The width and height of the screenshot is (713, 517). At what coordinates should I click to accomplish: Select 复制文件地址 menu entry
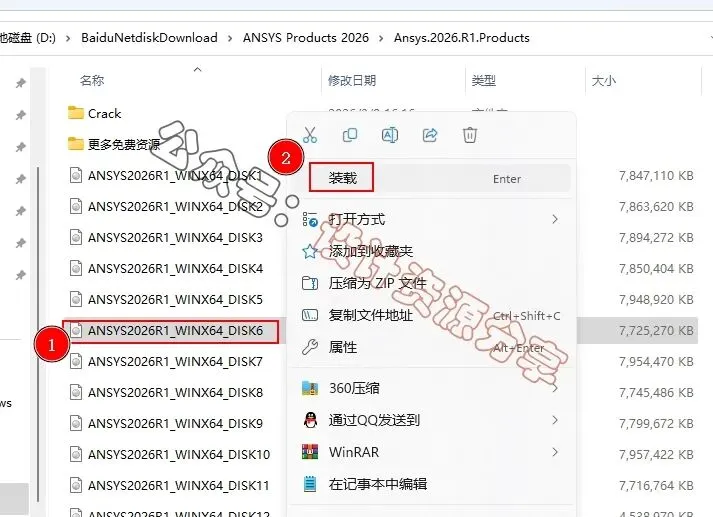pyautogui.click(x=432, y=315)
